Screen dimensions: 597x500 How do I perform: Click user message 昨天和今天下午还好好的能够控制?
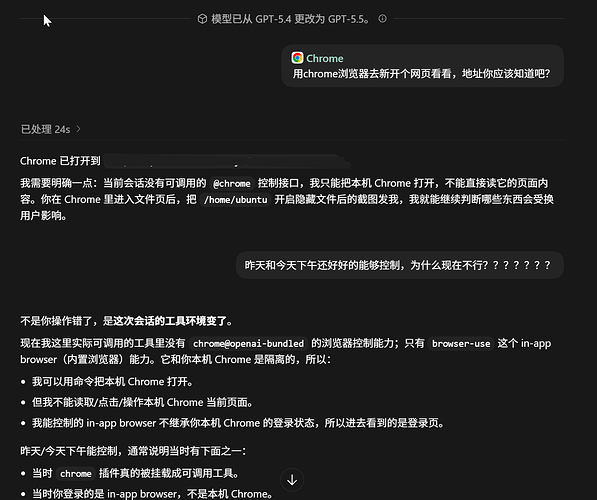(x=397, y=265)
